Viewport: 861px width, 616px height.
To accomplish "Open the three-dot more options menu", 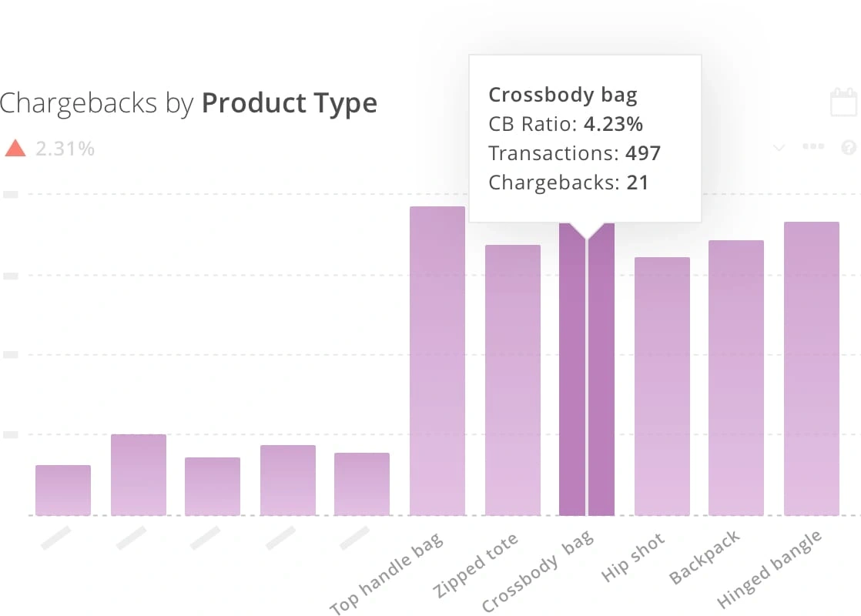I will [813, 147].
